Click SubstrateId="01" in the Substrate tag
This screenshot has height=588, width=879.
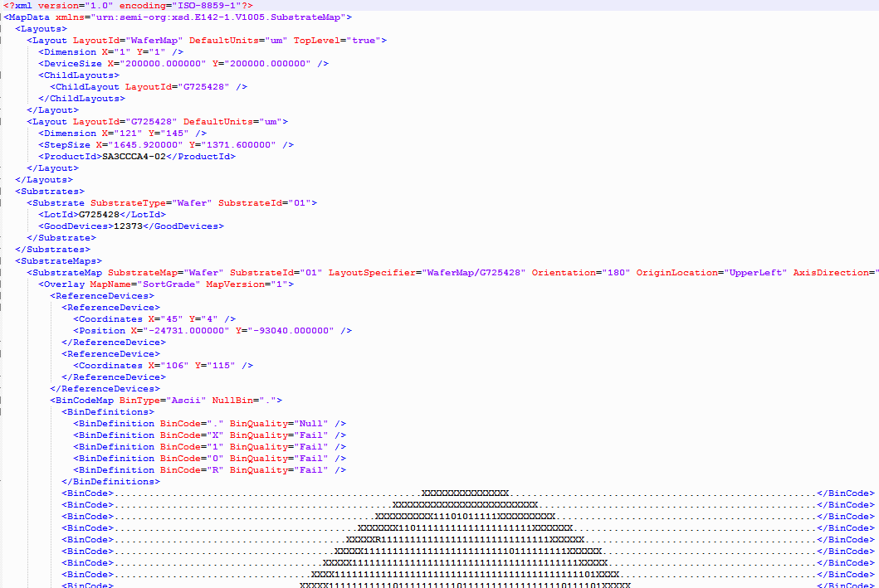[265, 203]
